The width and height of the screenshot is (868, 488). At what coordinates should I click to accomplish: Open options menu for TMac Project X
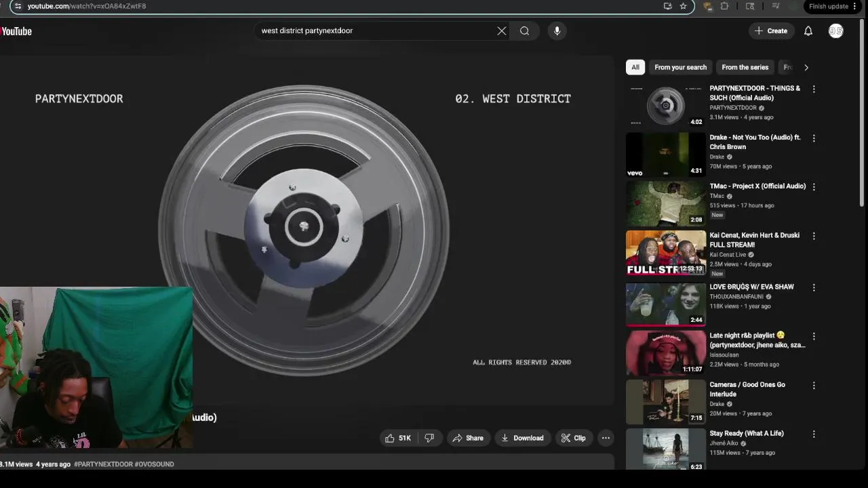tap(814, 186)
